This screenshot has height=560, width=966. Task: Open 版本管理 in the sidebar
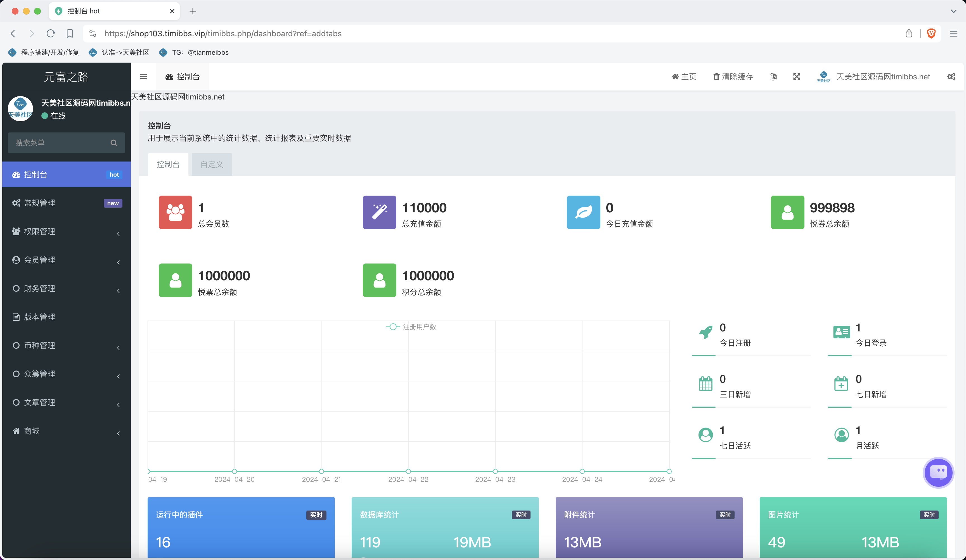tap(66, 317)
